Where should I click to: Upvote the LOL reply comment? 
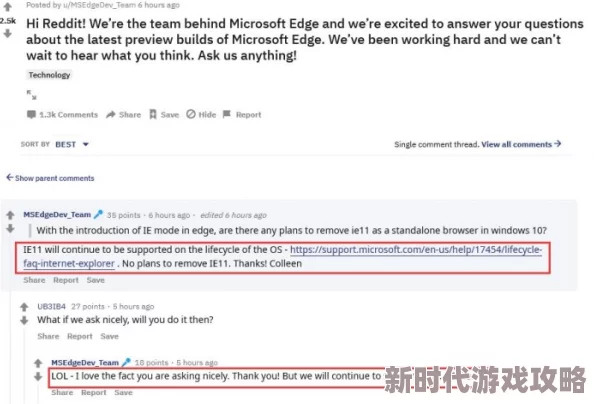pyautogui.click(x=38, y=363)
